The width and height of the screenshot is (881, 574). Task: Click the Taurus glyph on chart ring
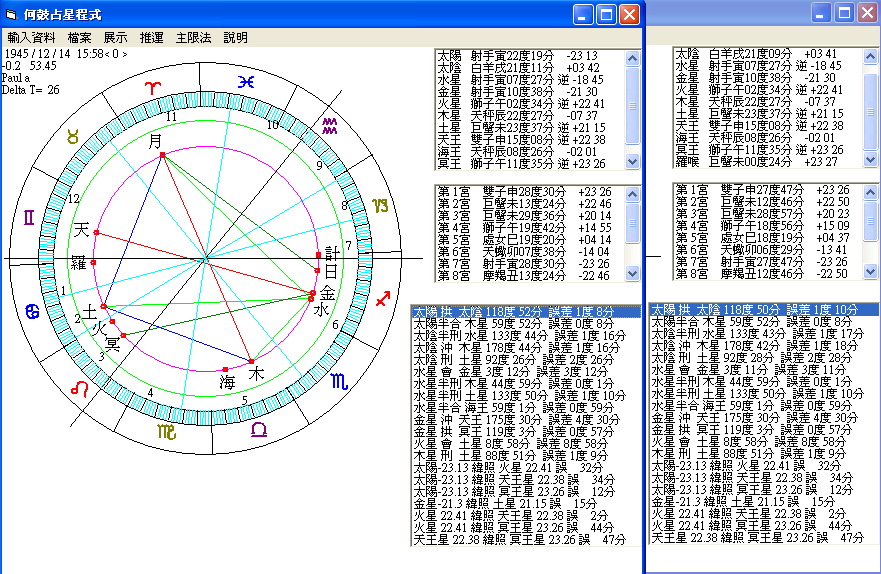click(72, 136)
